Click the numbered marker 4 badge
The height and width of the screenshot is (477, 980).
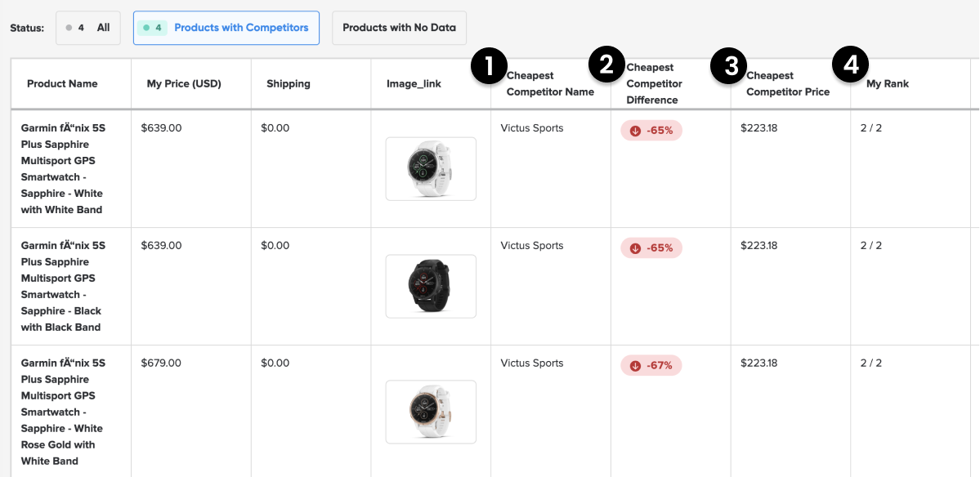[x=850, y=65]
